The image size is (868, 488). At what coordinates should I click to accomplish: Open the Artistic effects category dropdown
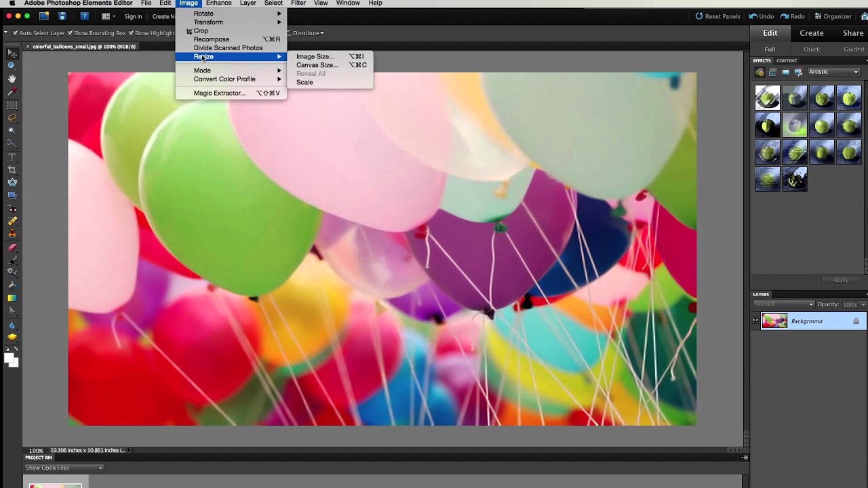click(833, 72)
